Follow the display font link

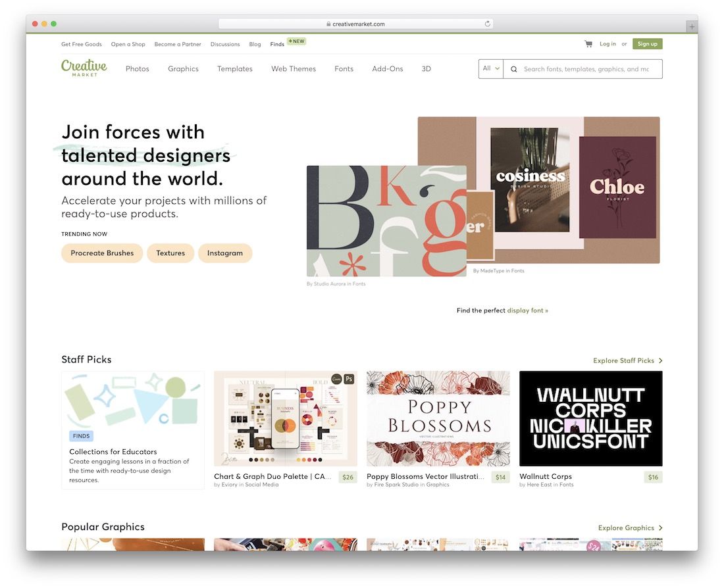[527, 310]
